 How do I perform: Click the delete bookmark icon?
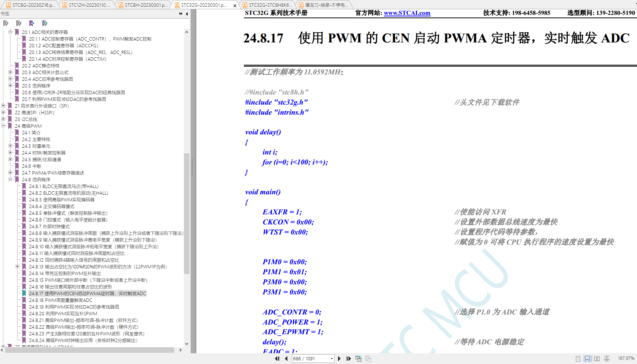pos(6,23)
